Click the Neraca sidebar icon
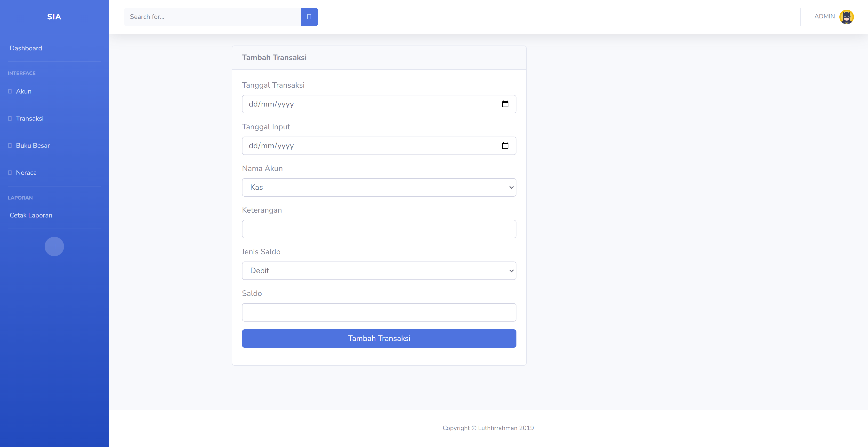Image resolution: width=868 pixels, height=447 pixels. tap(10, 173)
